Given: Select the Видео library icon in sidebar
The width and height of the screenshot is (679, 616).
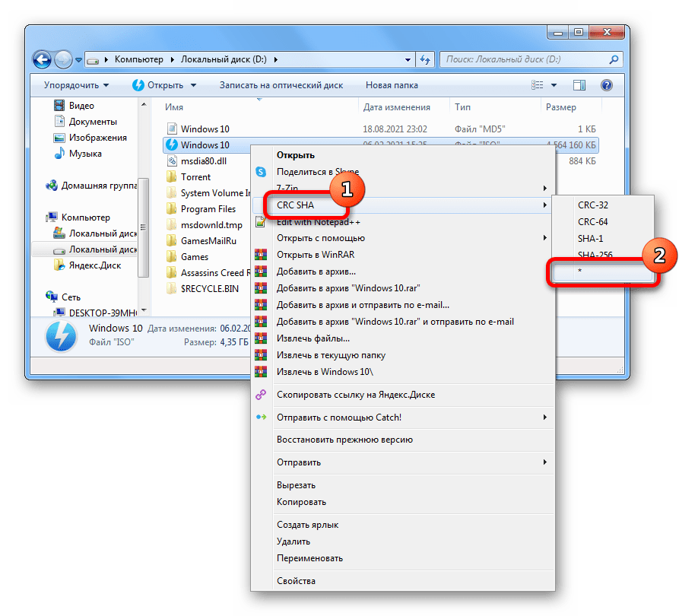Looking at the screenshot, I should [59, 106].
